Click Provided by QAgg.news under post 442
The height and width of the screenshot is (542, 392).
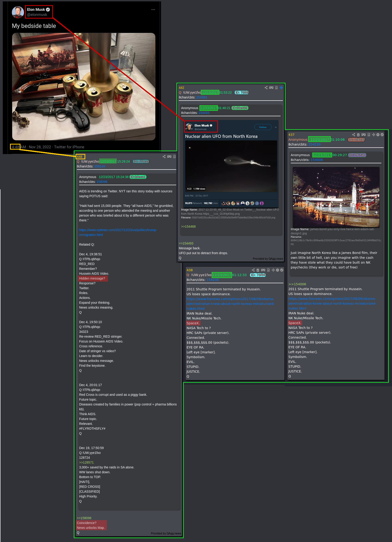[268, 259]
